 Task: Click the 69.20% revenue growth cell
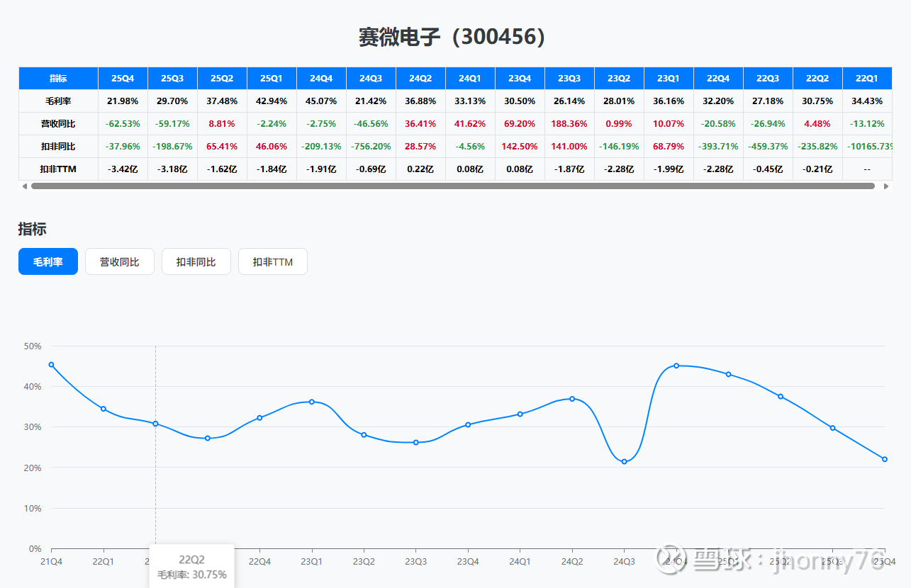point(520,123)
